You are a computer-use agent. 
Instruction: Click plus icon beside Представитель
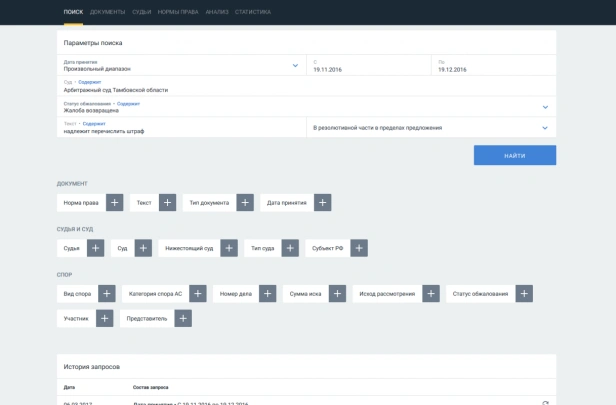click(x=183, y=319)
